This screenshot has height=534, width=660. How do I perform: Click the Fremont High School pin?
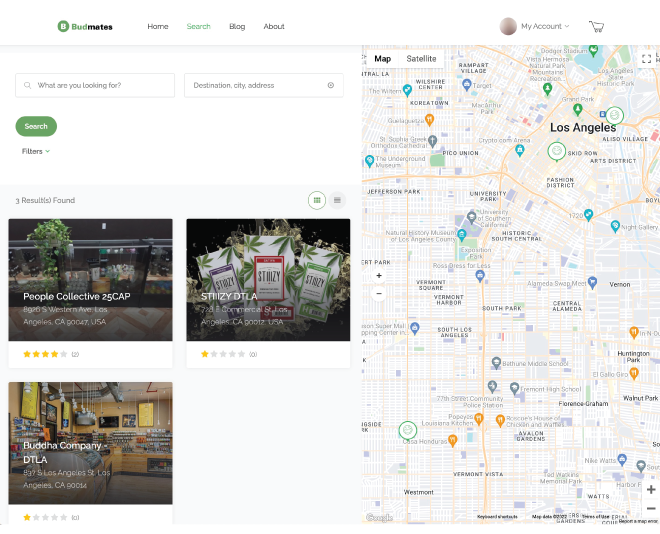514,388
